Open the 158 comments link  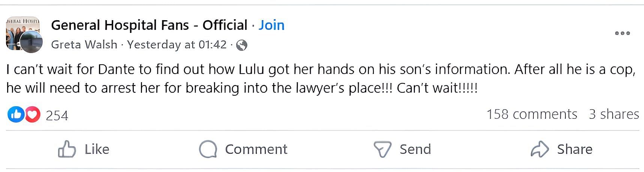point(532,114)
